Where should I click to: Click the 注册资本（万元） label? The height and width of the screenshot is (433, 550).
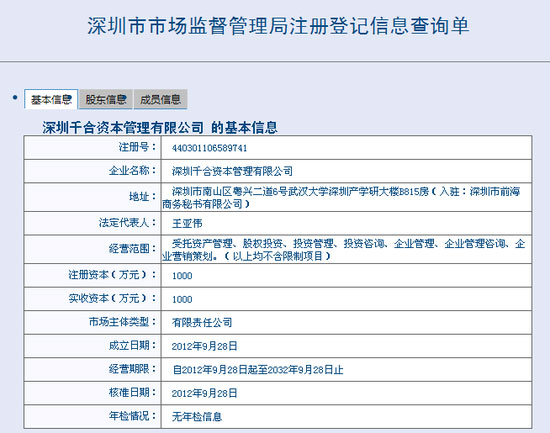112,275
